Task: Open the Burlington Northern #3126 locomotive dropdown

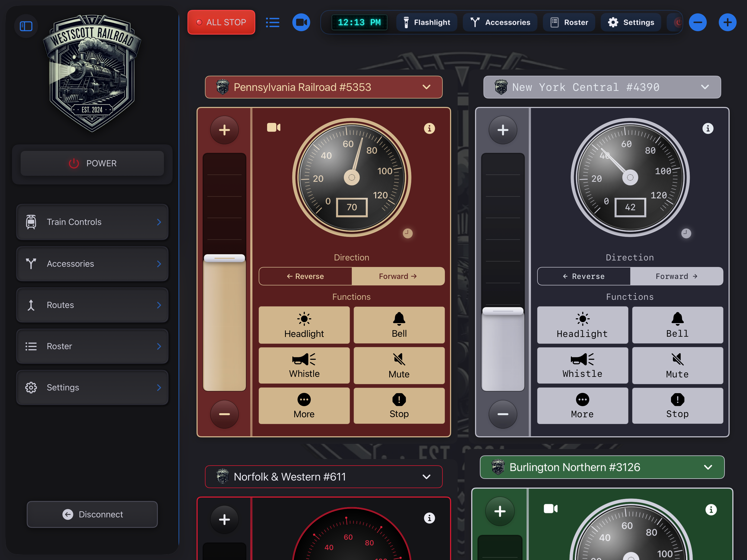Action: [x=602, y=467]
